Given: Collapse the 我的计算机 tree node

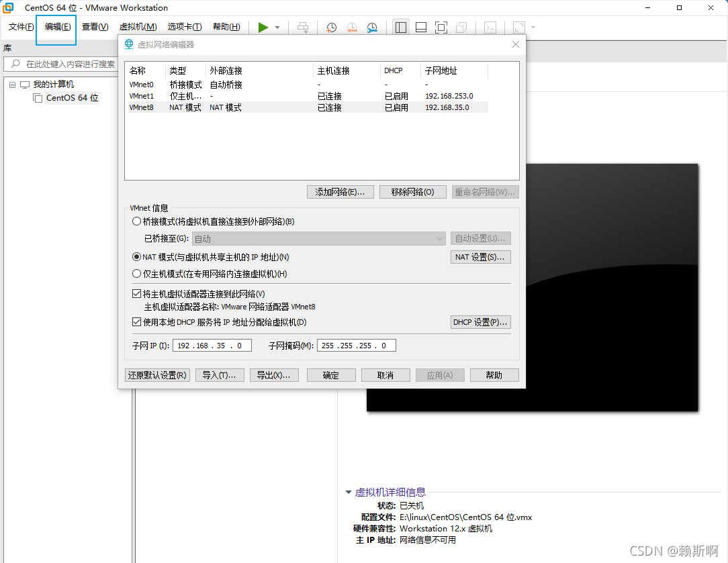Looking at the screenshot, I should [13, 85].
